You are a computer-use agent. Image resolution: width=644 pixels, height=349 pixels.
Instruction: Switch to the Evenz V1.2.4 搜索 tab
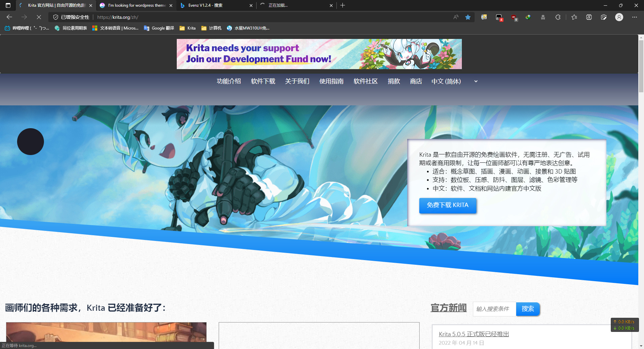(x=216, y=5)
